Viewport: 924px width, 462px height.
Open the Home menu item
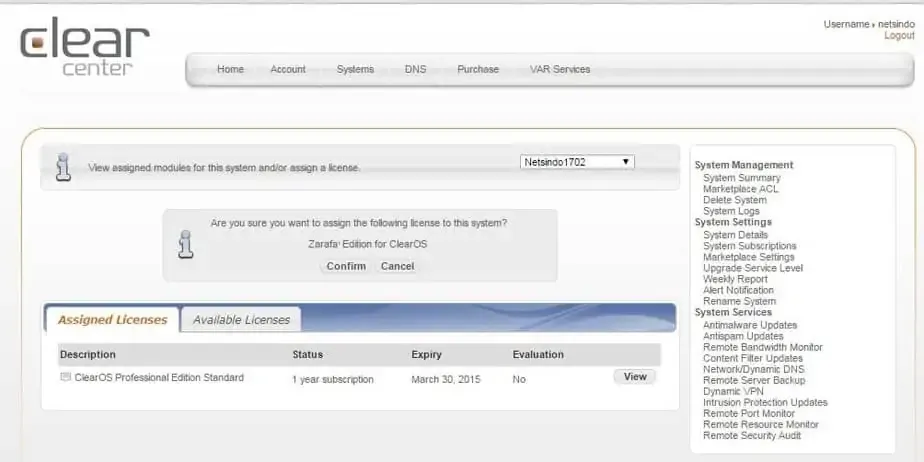coord(230,70)
